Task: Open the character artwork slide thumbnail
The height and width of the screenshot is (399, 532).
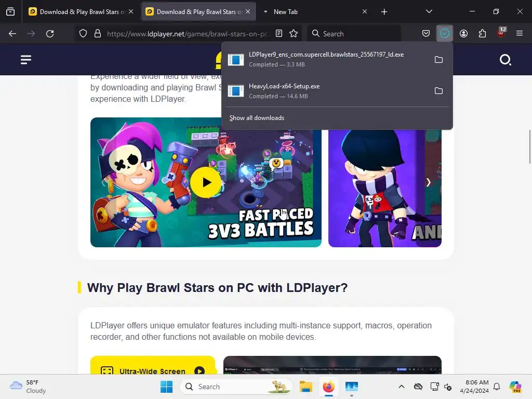Action: point(385,188)
